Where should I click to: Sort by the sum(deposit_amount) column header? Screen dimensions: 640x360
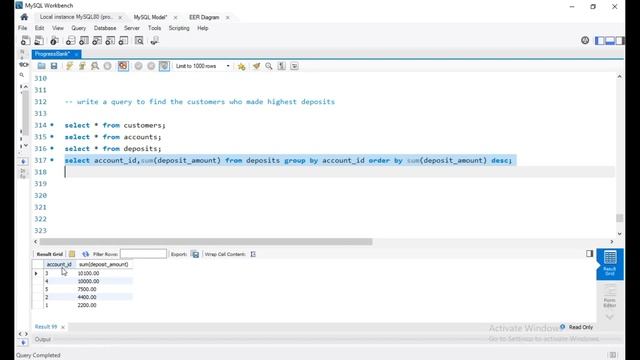[104, 264]
